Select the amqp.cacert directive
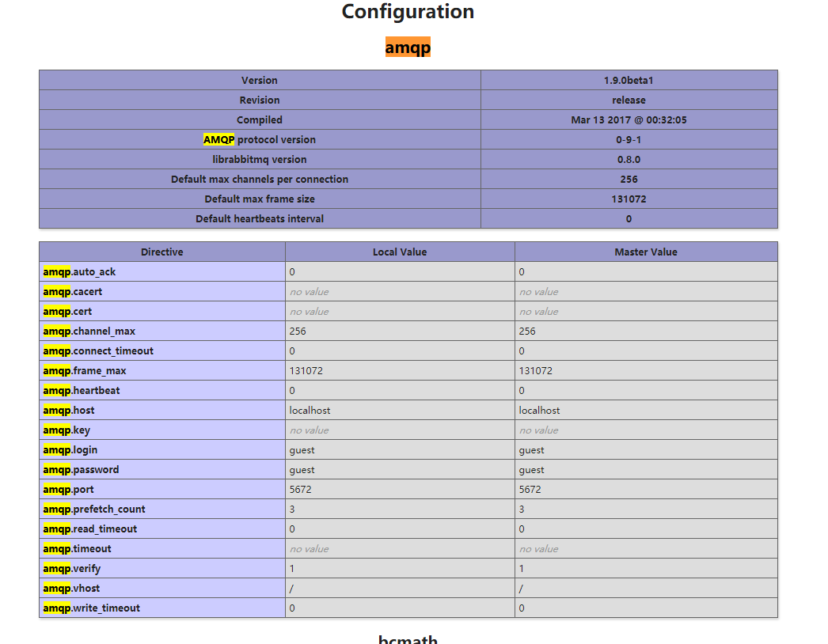This screenshot has width=828, height=644. [72, 292]
